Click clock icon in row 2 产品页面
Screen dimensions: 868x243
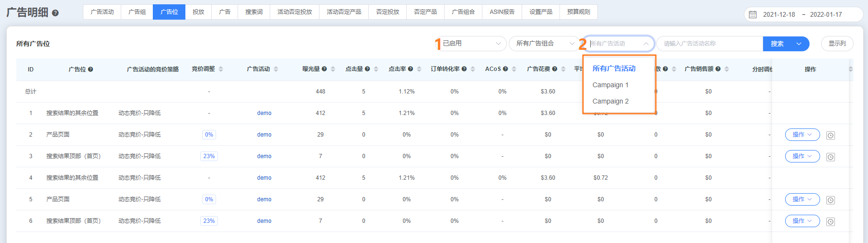[x=831, y=135]
